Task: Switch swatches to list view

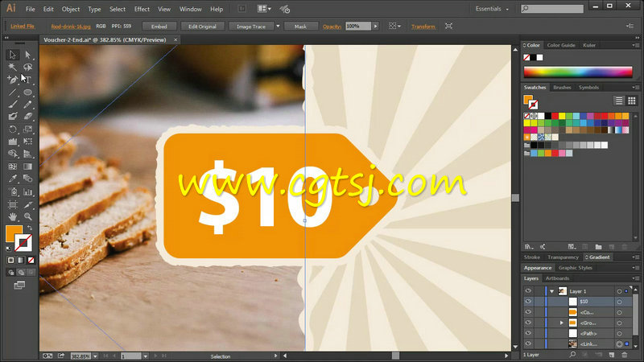Action: coord(619,101)
